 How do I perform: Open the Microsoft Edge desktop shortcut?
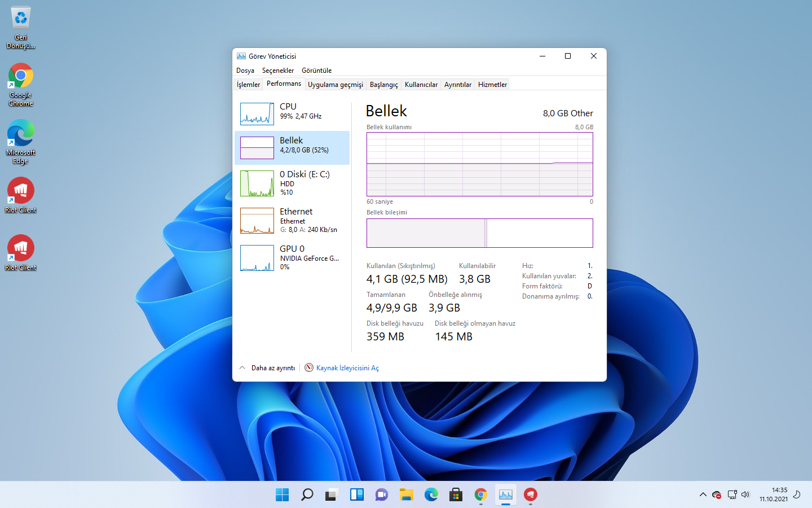click(21, 142)
